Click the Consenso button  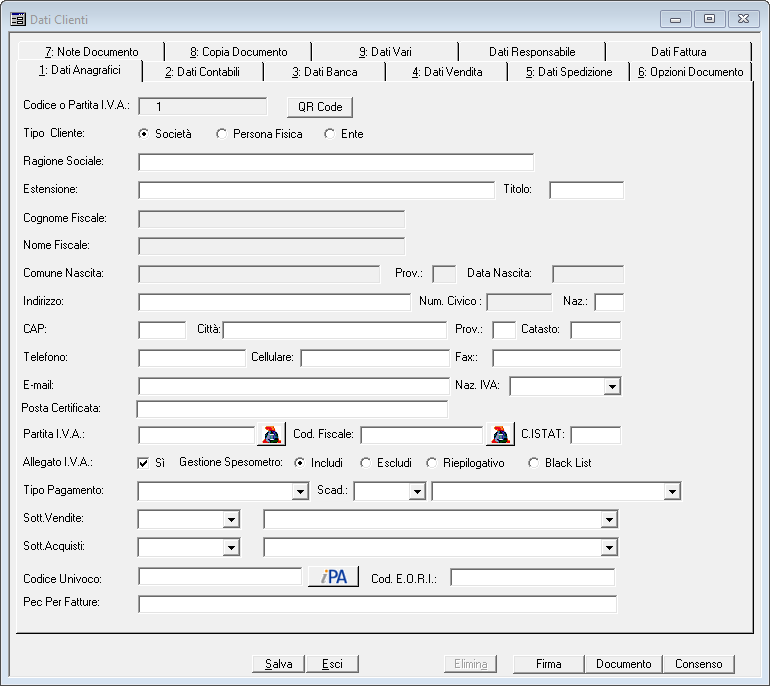[x=704, y=664]
